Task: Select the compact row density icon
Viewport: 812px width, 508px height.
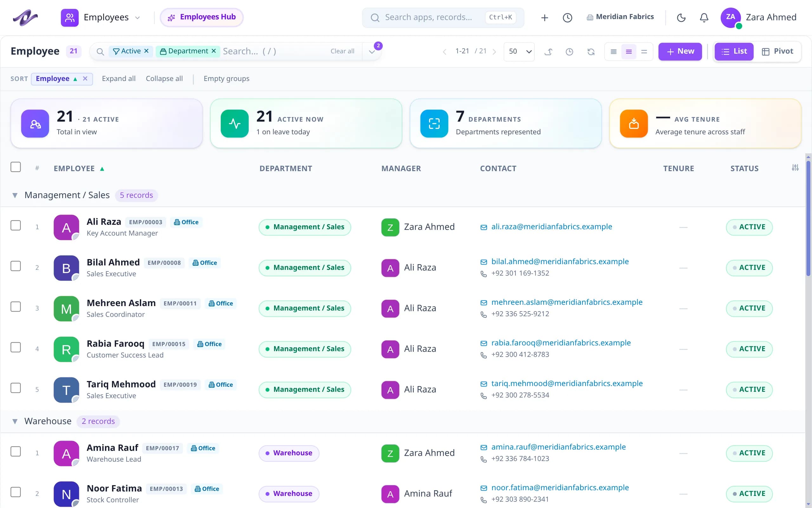Action: [613, 51]
